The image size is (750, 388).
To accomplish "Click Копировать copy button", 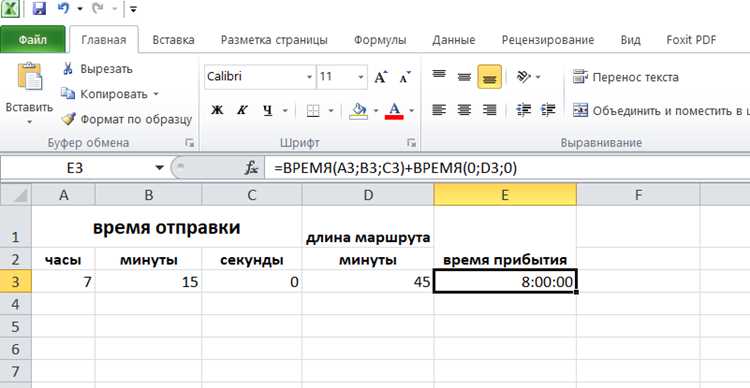I will pyautogui.click(x=105, y=94).
